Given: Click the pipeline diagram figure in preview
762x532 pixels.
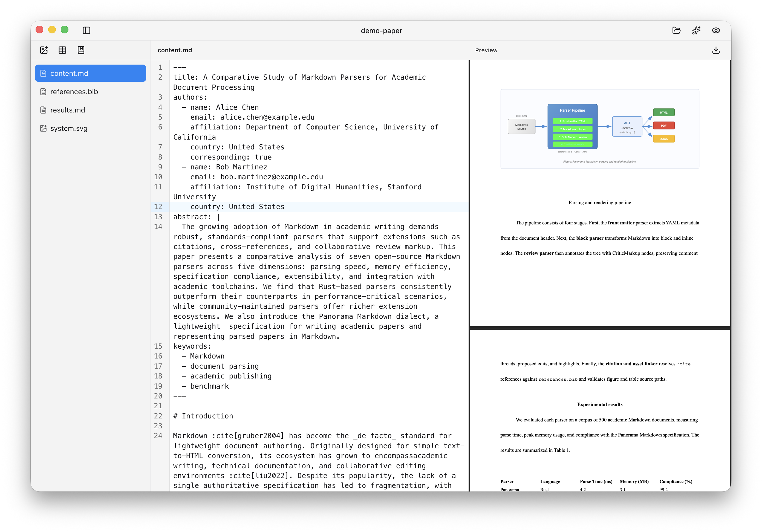Looking at the screenshot, I should point(600,129).
